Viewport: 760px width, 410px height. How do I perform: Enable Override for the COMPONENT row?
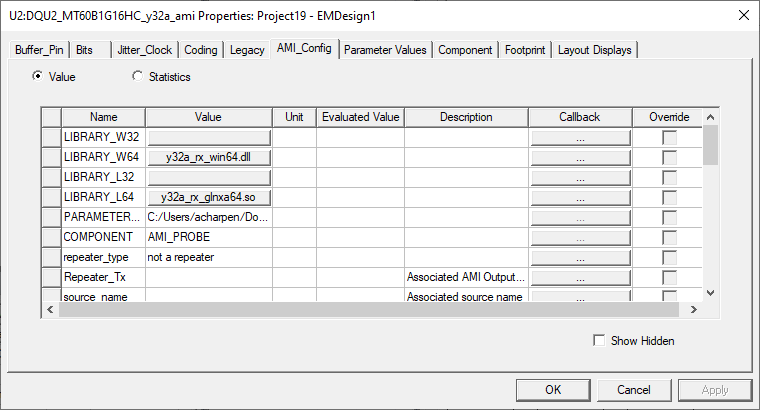[x=669, y=237]
